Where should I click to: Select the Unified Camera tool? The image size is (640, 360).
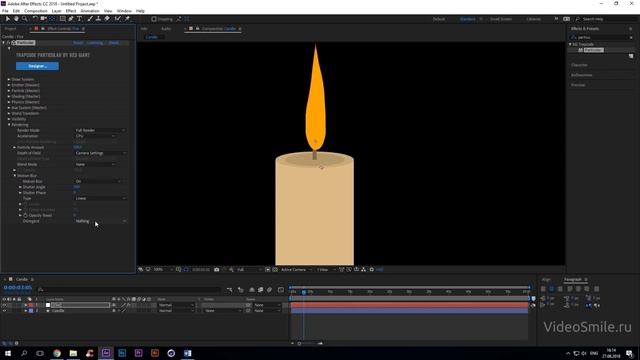(x=44, y=19)
